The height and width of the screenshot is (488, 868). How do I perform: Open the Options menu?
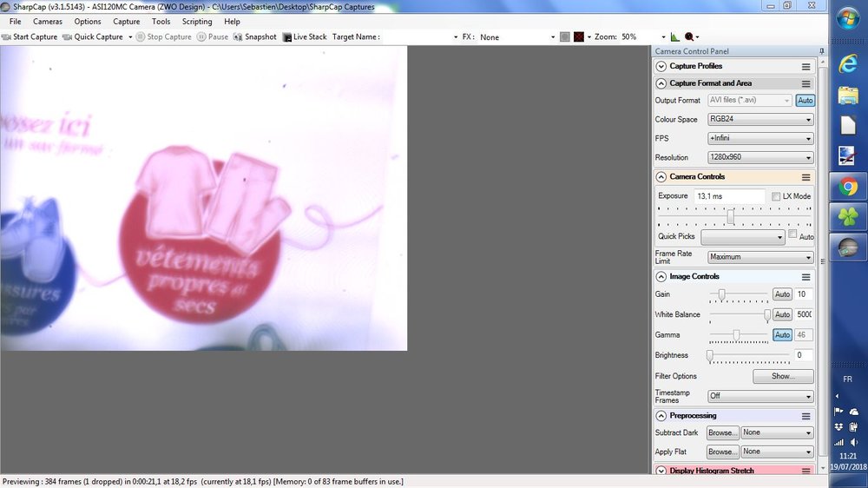click(x=88, y=22)
